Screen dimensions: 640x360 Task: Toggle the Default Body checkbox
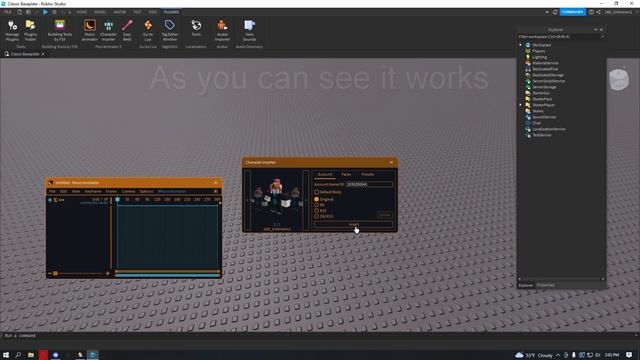(317, 192)
